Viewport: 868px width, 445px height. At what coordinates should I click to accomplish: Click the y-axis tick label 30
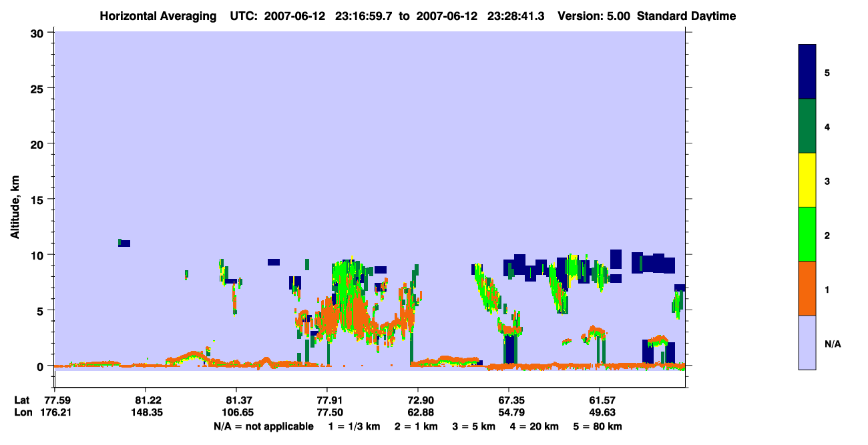pyautogui.click(x=39, y=33)
